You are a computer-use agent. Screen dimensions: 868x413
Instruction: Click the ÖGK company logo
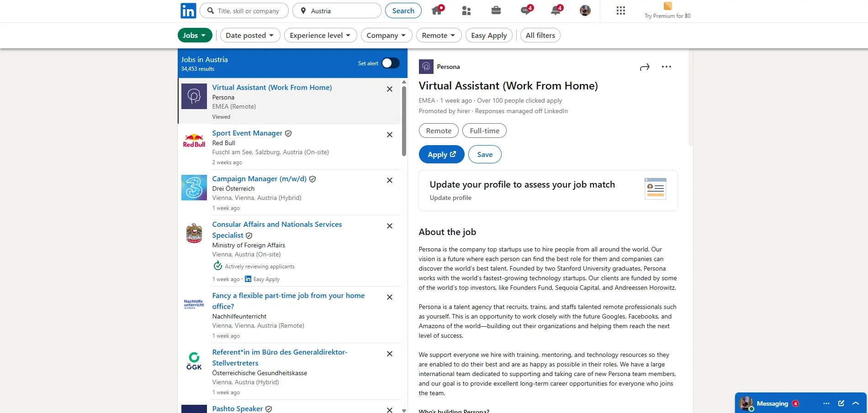point(194,361)
